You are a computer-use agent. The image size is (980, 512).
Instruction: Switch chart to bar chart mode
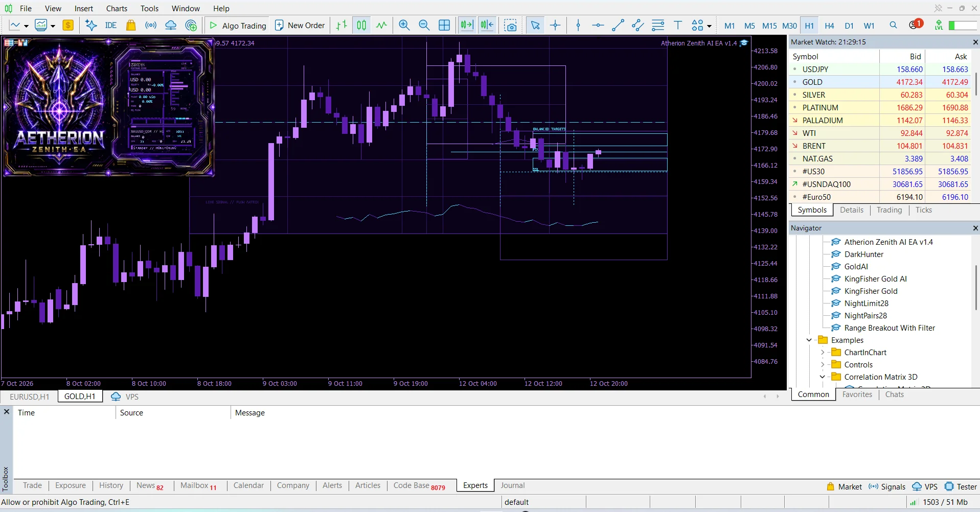point(342,25)
